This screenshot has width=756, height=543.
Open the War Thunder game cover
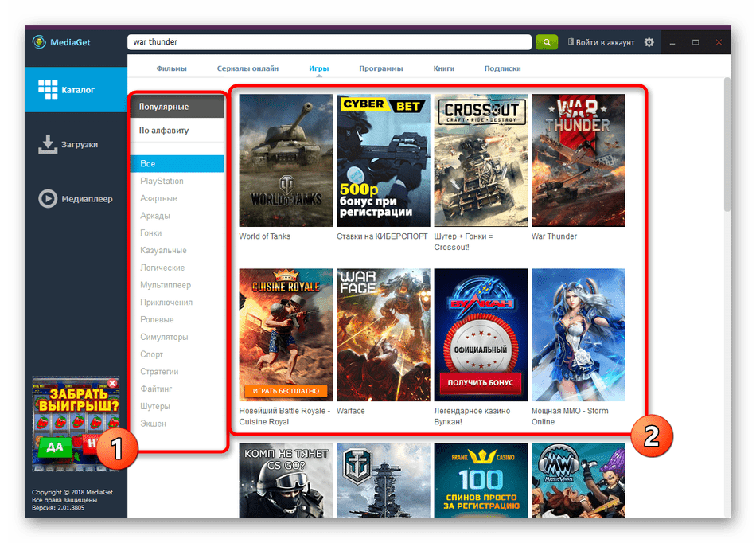point(578,160)
